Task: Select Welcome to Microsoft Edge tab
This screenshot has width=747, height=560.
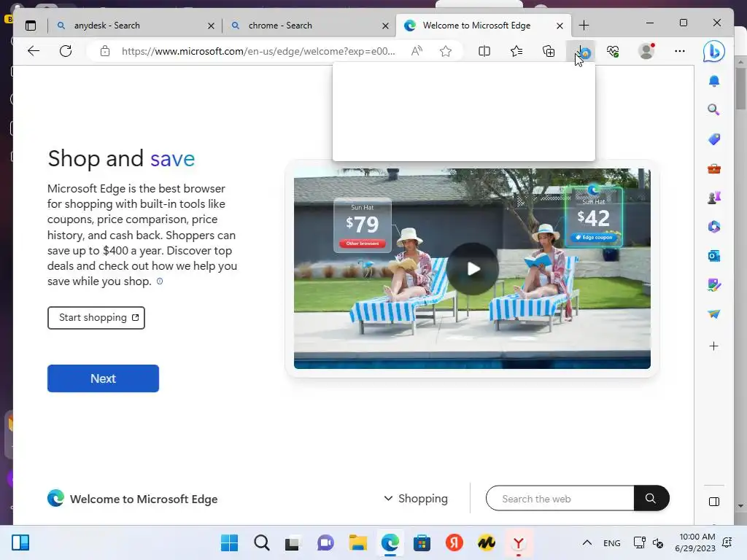Action: coord(484,26)
